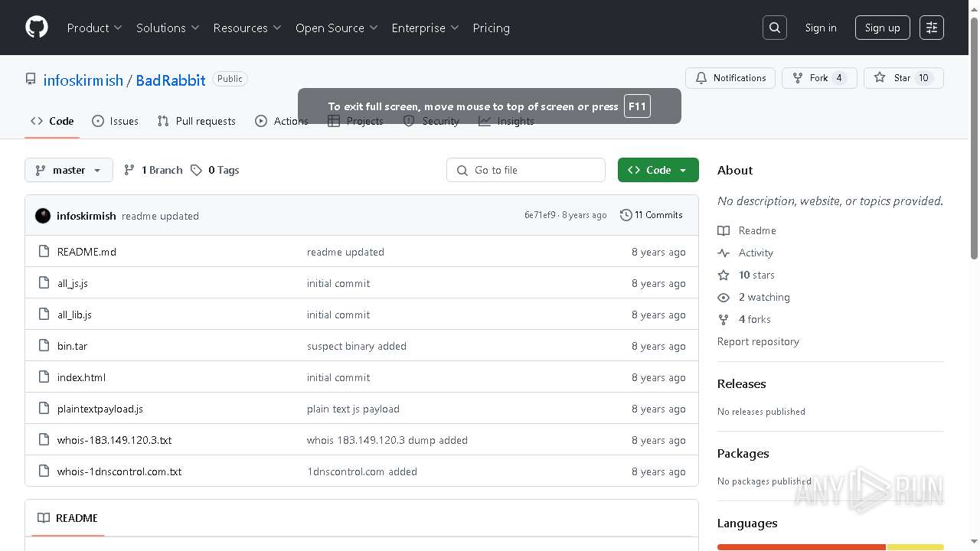Click the Releases heading link

click(741, 383)
